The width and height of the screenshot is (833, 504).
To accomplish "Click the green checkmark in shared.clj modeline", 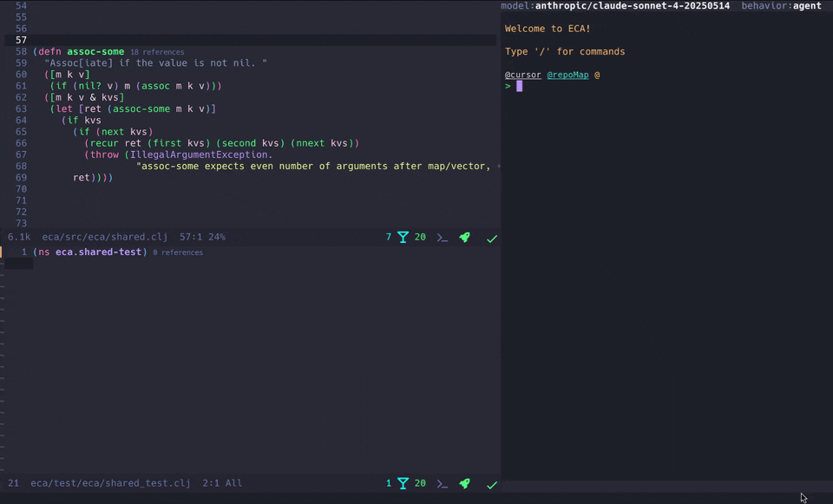I will [492, 239].
